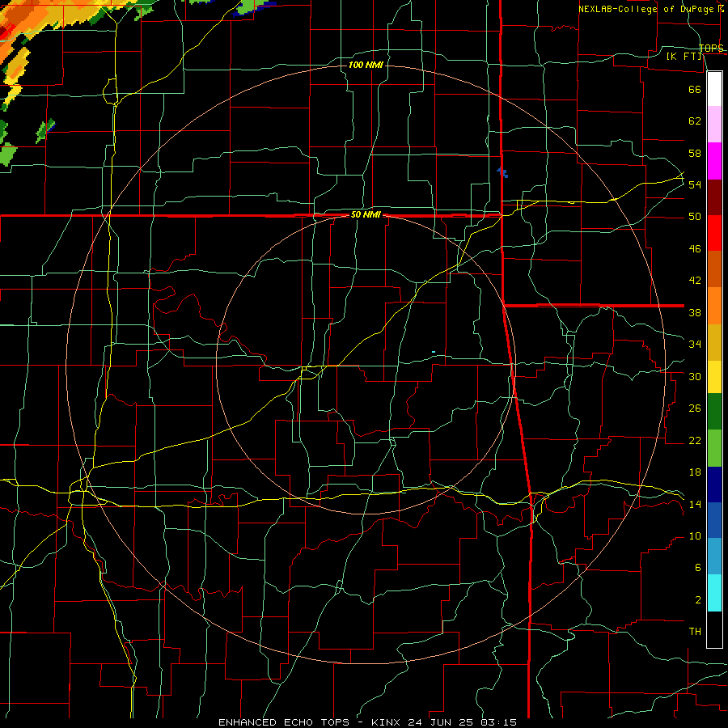Click the tiny cyan echo inside the 50 NMI ring
Image resolution: width=728 pixels, height=728 pixels.
434,352
